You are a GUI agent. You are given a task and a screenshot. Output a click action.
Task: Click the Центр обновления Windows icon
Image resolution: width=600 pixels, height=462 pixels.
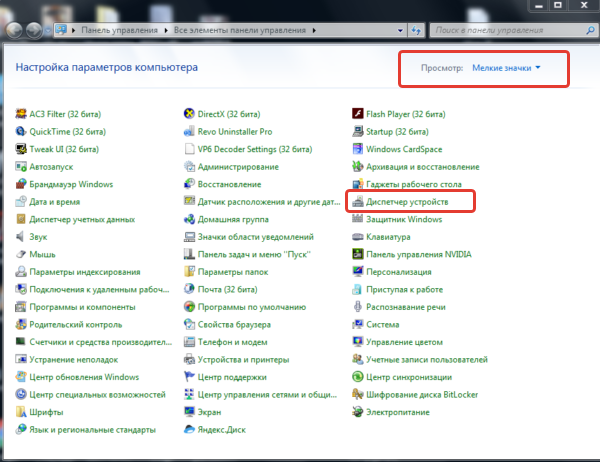point(21,377)
